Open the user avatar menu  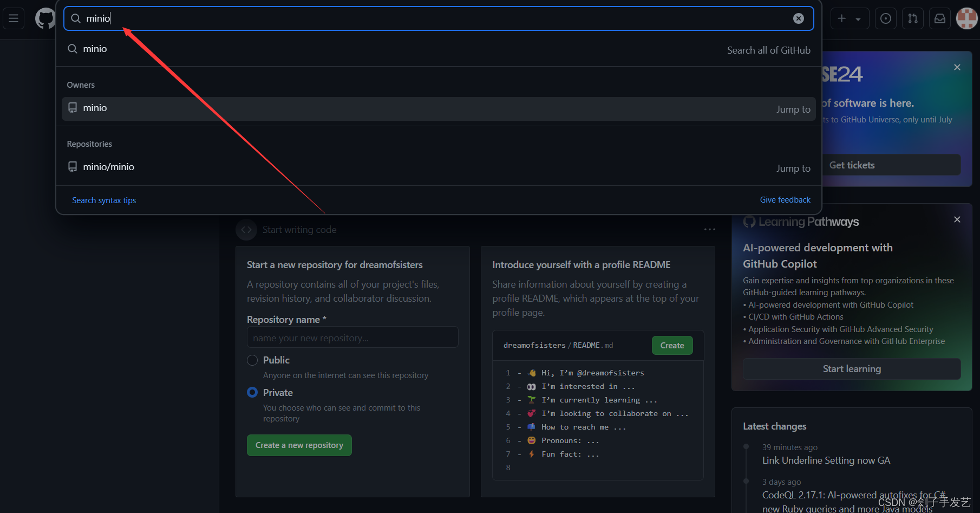pos(966,18)
